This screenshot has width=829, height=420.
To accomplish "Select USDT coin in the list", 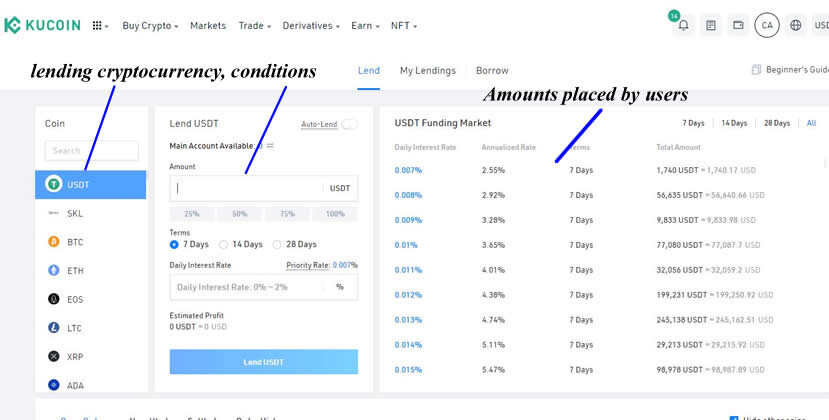I will point(90,185).
